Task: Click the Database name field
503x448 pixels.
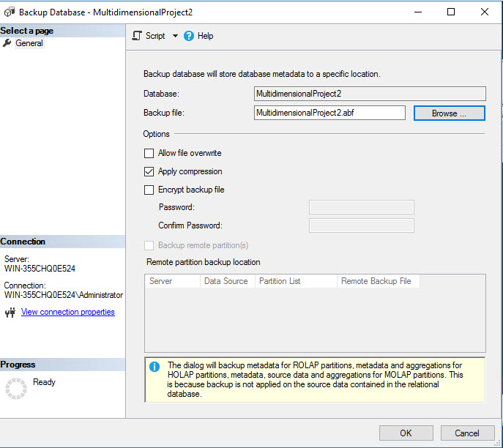Action: pos(370,94)
